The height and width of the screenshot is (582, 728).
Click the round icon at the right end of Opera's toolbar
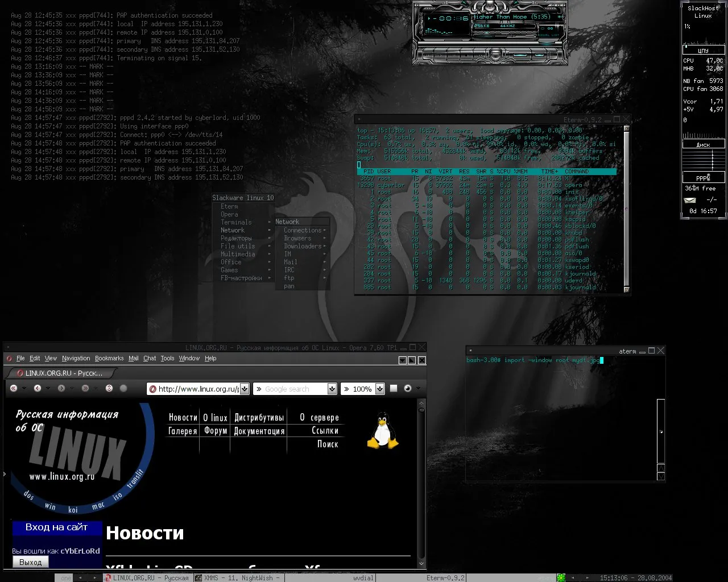[x=408, y=388]
